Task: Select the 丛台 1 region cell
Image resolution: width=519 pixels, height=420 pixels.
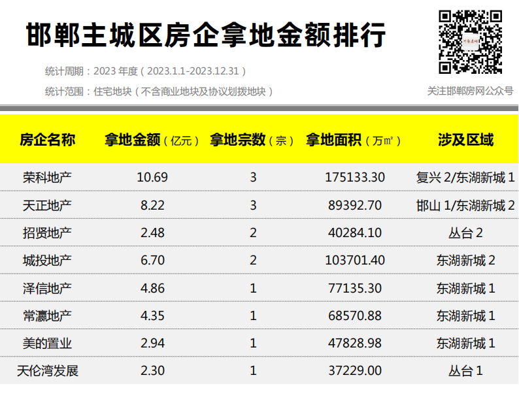Action: tap(465, 371)
